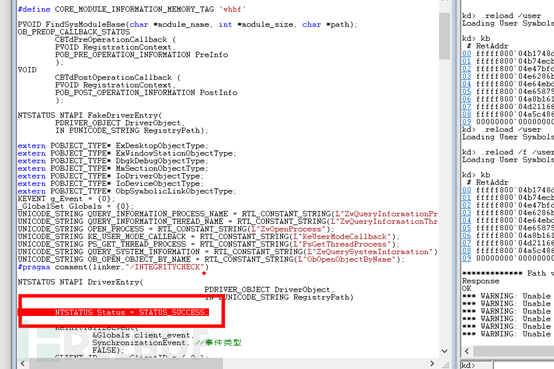
Task: Click frame 09 link in second kb stack trace
Action: click(x=466, y=258)
